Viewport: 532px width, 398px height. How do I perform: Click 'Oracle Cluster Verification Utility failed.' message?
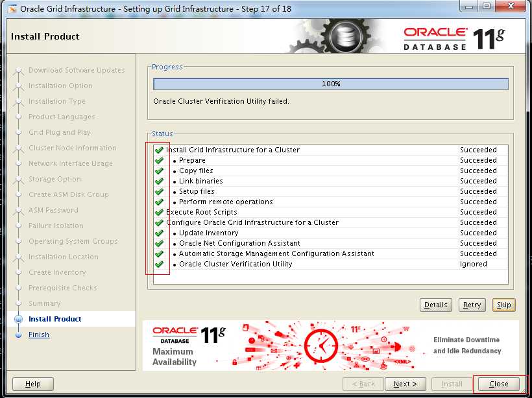[221, 101]
